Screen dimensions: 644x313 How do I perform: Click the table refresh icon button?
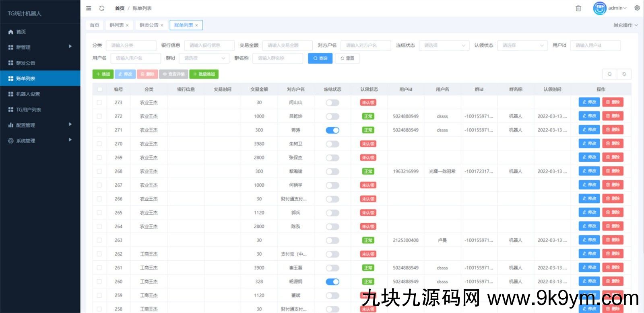(624, 74)
